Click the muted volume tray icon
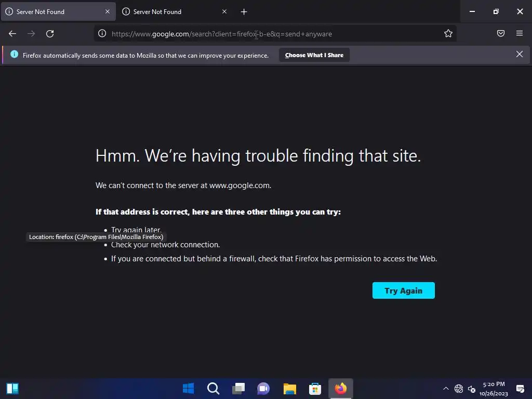This screenshot has width=532, height=399. pyautogui.click(x=472, y=389)
